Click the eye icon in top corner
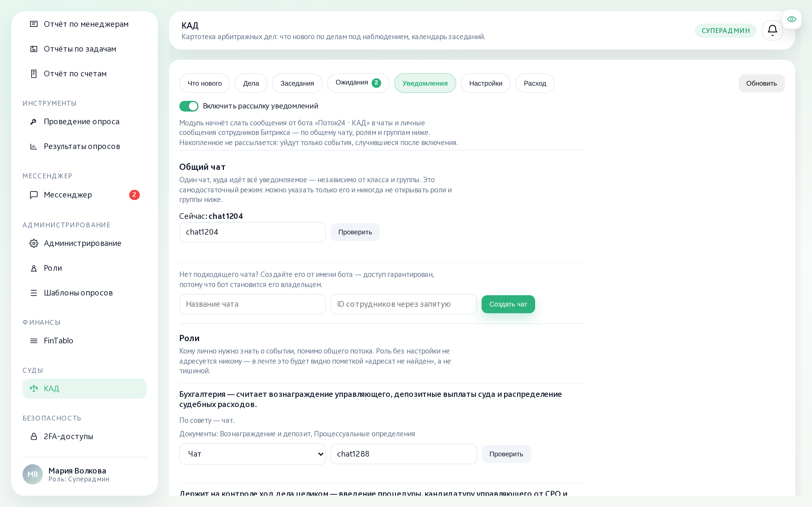 791,19
